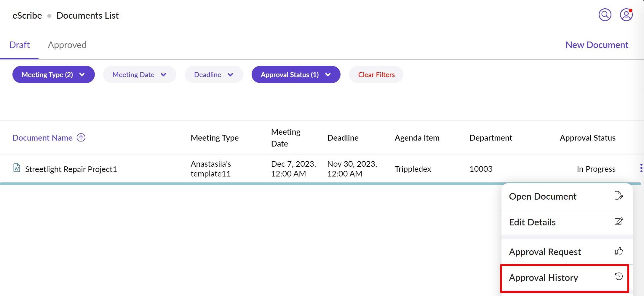Click the Clear Filters button
Screen dimensions: 644x296
coord(376,74)
